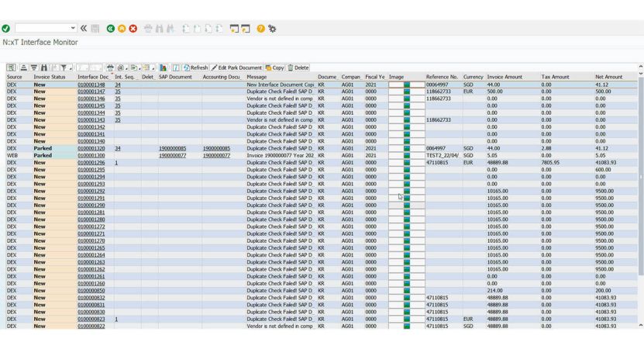Click the green Enter checkmark icon
This screenshot has width=644, height=349.
click(x=6, y=29)
